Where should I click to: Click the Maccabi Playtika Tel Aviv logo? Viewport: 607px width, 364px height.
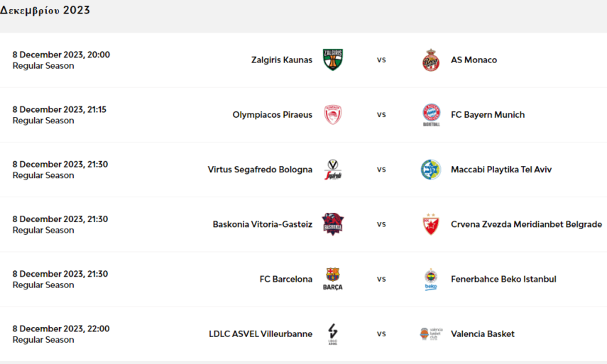pos(431,170)
